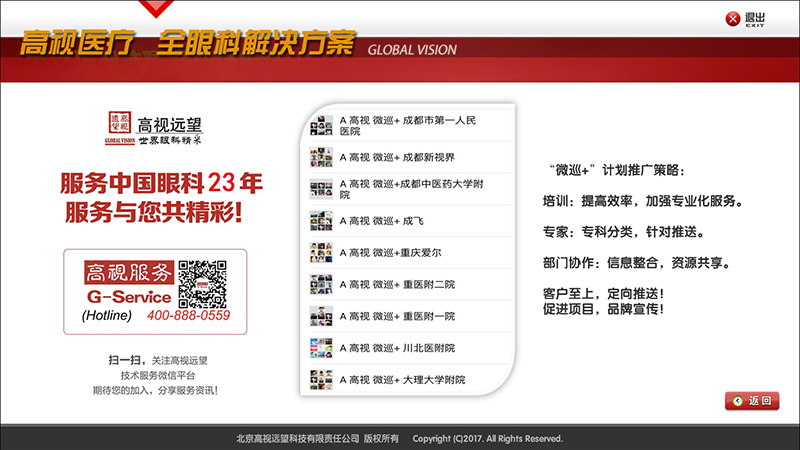The width and height of the screenshot is (800, 450).
Task: Click the red 退出 EXIT button
Action: tap(744, 19)
